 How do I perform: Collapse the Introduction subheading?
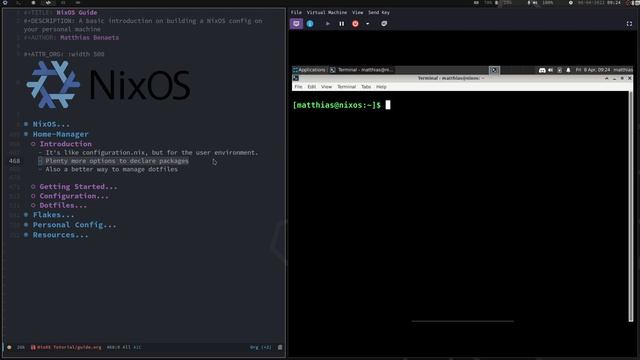click(65, 144)
